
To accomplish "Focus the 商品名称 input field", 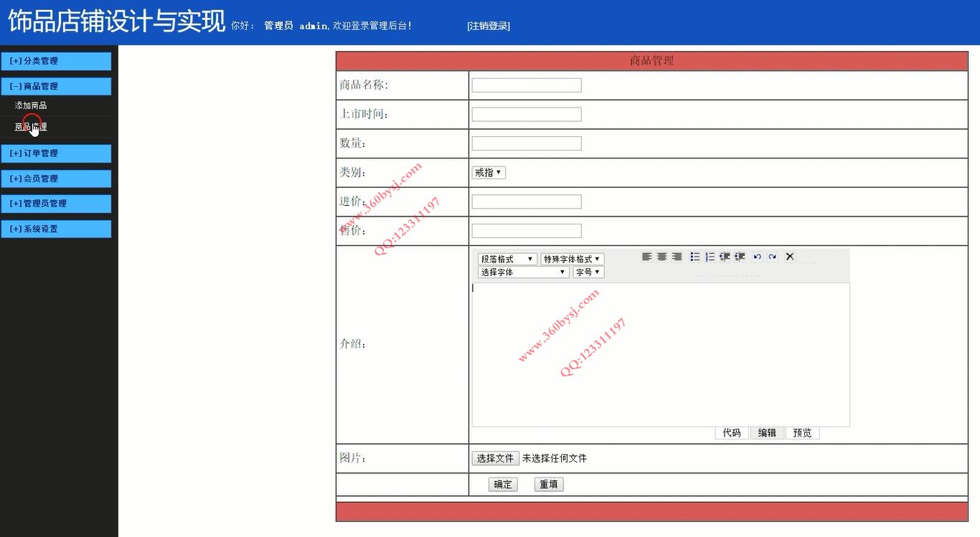I will point(527,85).
